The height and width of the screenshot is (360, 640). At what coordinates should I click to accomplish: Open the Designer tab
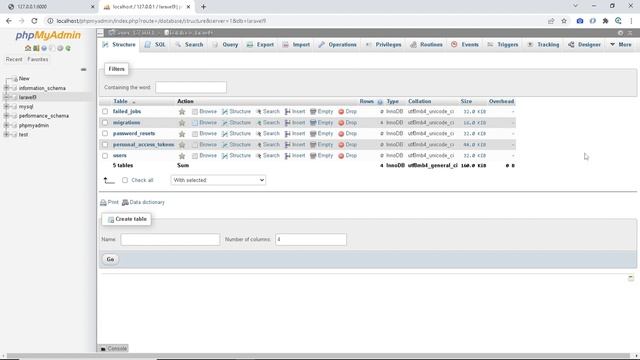pyautogui.click(x=584, y=44)
